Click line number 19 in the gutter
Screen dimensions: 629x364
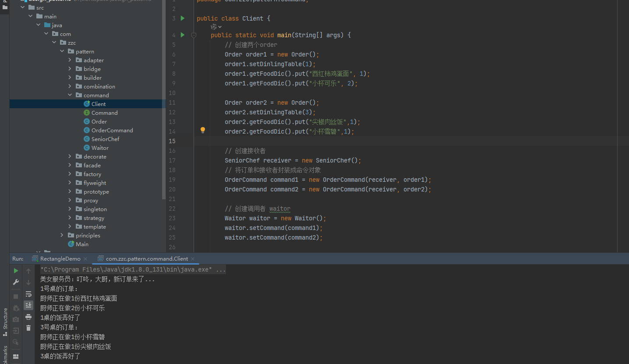[x=171, y=180]
